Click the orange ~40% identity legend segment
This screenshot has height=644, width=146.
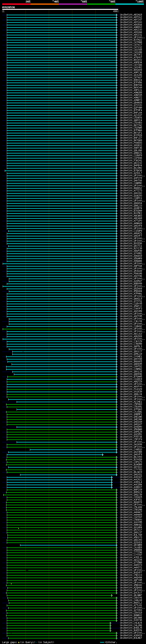[45, 4]
